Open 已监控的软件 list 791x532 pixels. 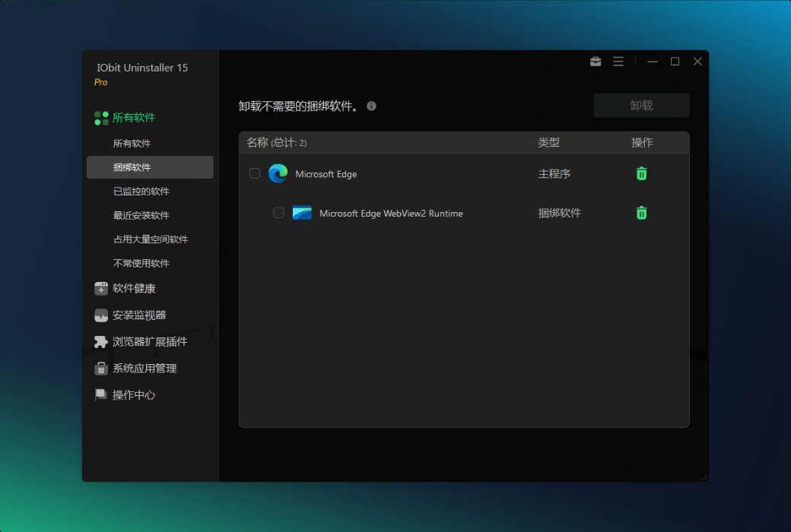click(x=141, y=191)
